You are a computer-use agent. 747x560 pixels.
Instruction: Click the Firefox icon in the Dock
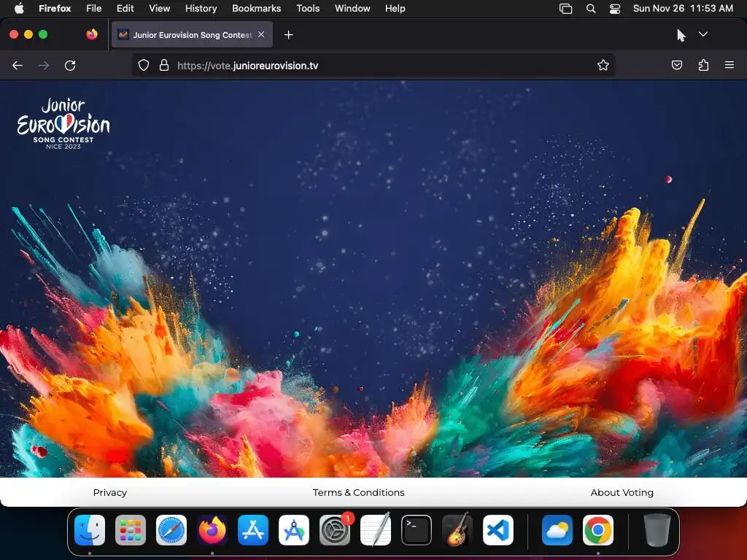click(212, 530)
